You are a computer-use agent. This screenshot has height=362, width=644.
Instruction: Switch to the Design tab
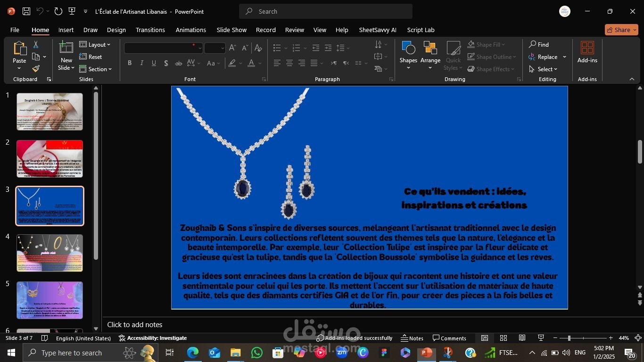[x=116, y=30]
